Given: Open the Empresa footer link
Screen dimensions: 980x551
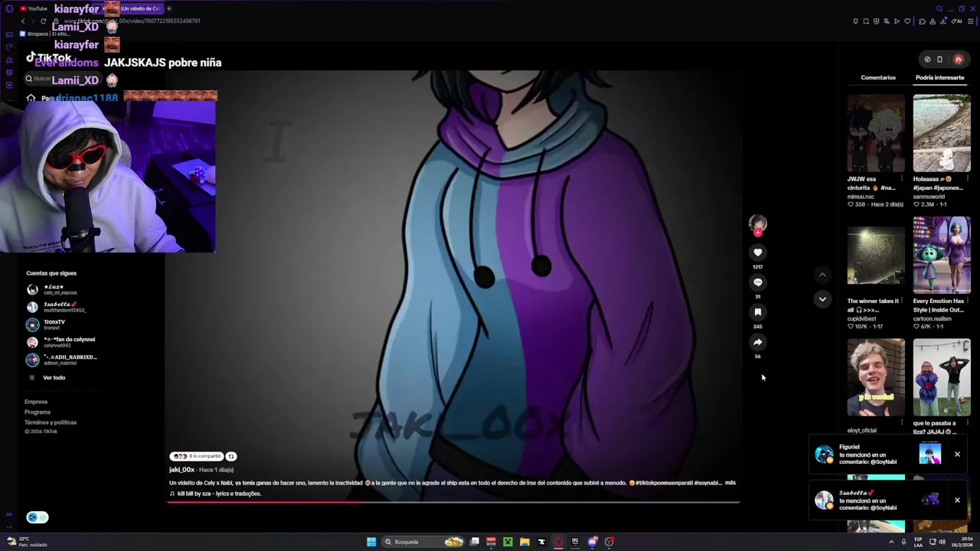Looking at the screenshot, I should point(36,402).
